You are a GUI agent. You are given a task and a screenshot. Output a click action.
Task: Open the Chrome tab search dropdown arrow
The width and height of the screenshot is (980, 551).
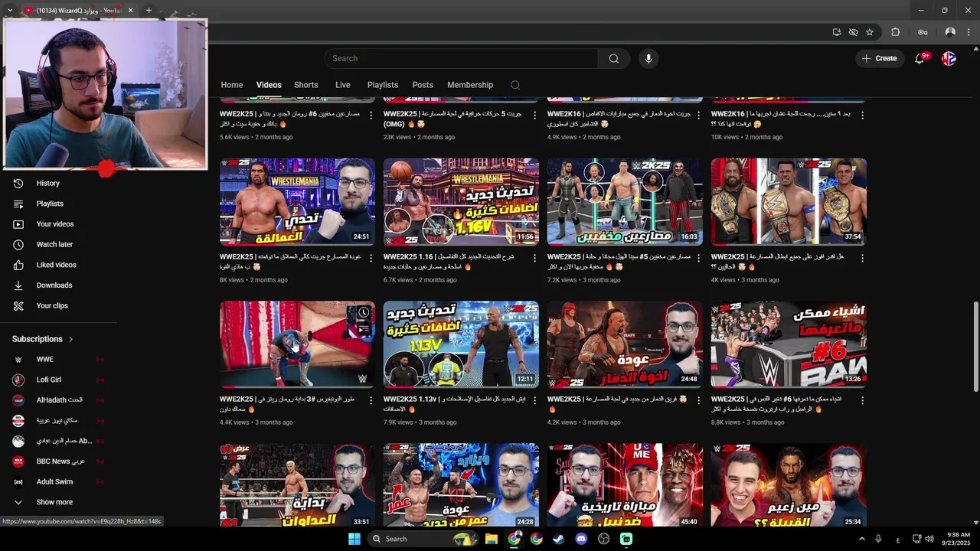point(9,10)
